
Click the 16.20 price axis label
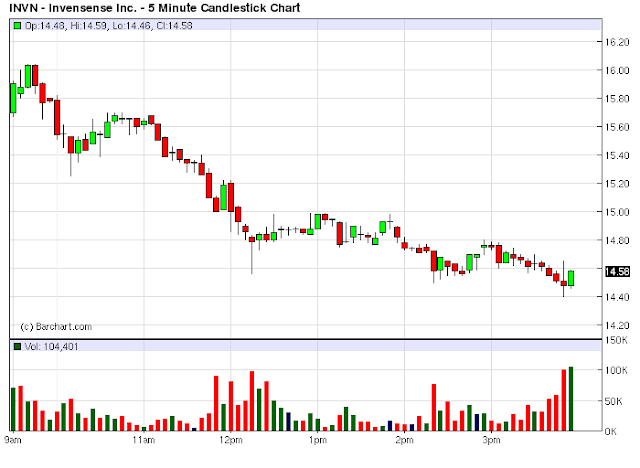click(x=617, y=42)
